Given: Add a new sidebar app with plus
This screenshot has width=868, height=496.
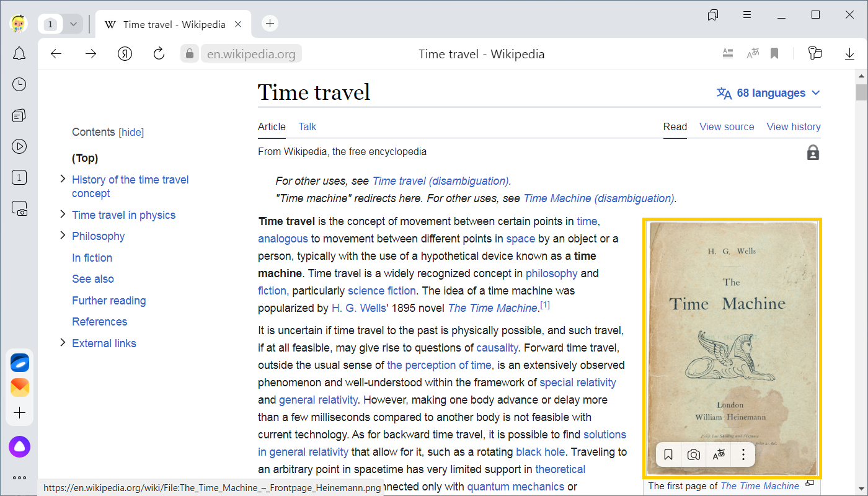Looking at the screenshot, I should click(x=19, y=413).
